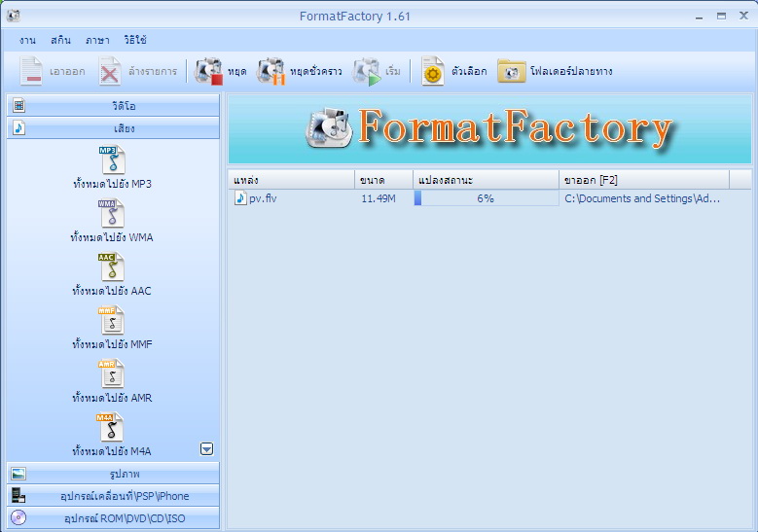Expand the อุปกรณ์ ROM\DVD\CD\ISO category
The height and width of the screenshot is (532, 758).
coord(113,518)
